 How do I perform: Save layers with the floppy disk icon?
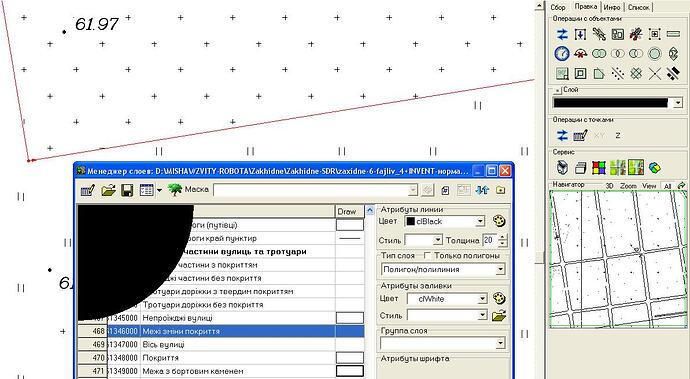pyautogui.click(x=127, y=190)
